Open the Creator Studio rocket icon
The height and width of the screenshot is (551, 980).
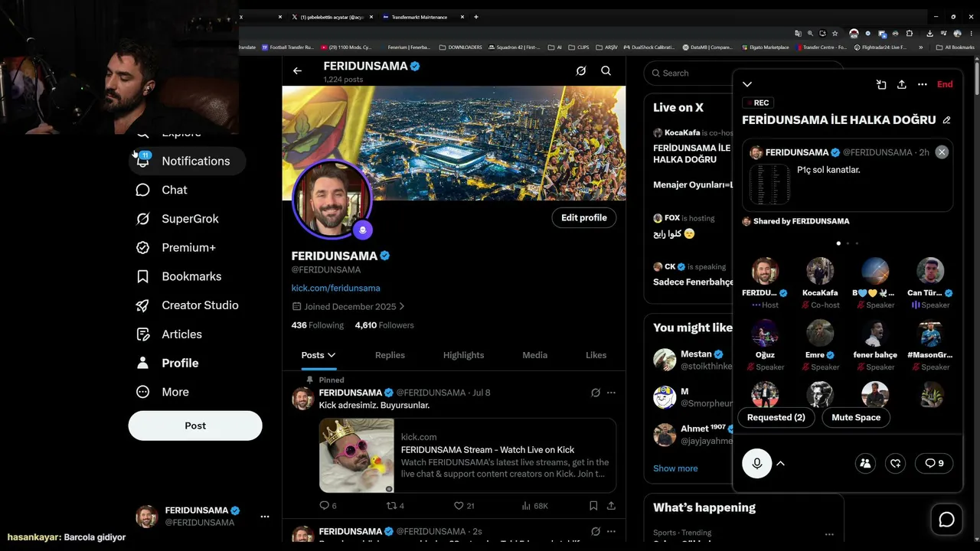tap(142, 305)
